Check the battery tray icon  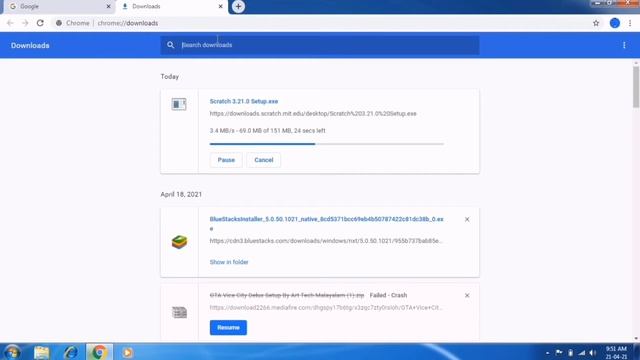571,353
